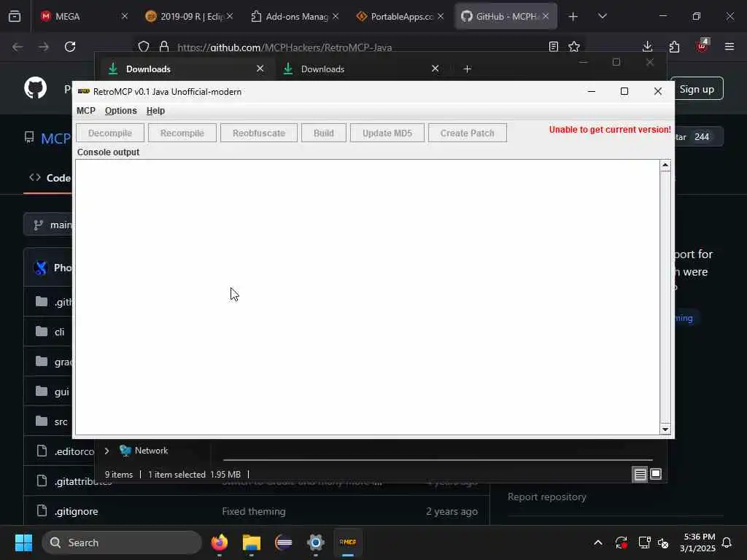This screenshot has height=560, width=747.
Task: Switch to the Add-ons Manager tab
Action: pyautogui.click(x=296, y=16)
